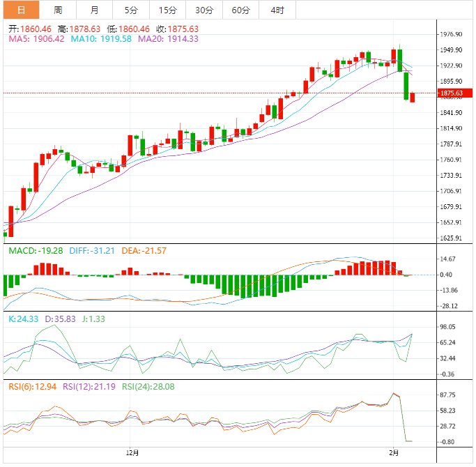Screen dimensions: 476x467
Task: Switch to the 5分 timeframe tab
Action: point(131,10)
